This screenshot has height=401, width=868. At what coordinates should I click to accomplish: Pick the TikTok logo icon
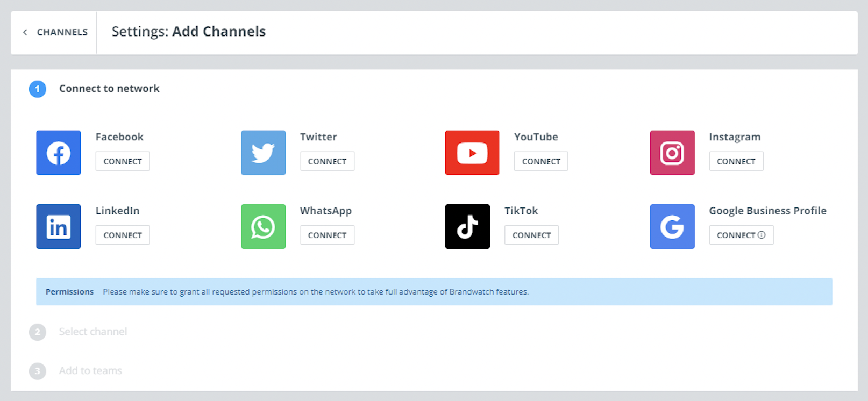click(467, 226)
